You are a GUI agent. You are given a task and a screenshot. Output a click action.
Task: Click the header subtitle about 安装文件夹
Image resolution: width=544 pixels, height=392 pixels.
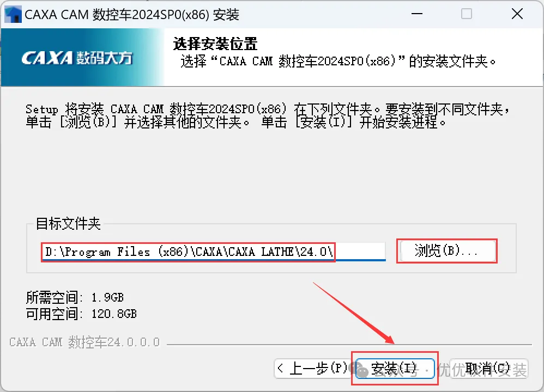(339, 62)
